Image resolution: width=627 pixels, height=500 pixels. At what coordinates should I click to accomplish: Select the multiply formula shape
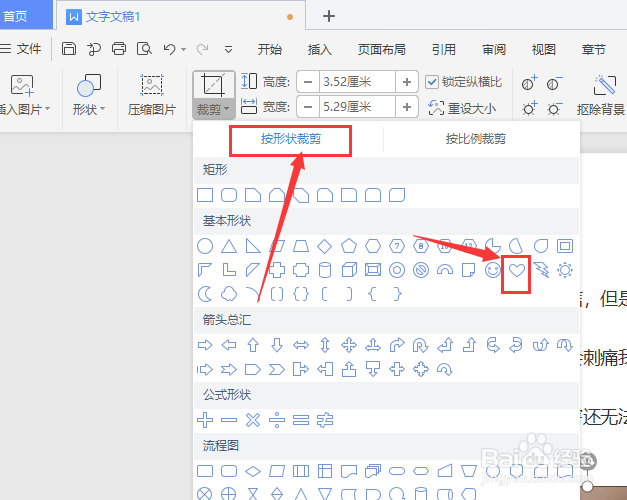click(x=253, y=420)
